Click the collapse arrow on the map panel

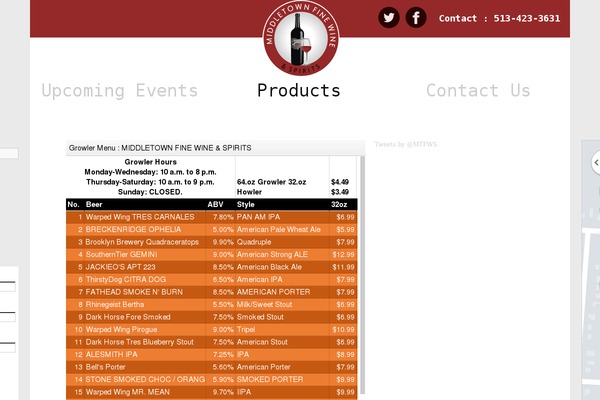pos(596,162)
